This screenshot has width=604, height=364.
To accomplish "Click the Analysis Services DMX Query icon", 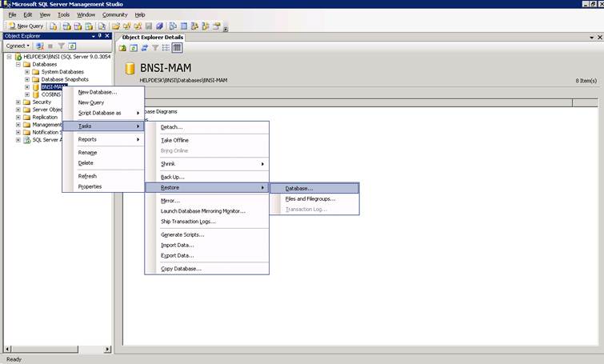I will tap(78, 26).
